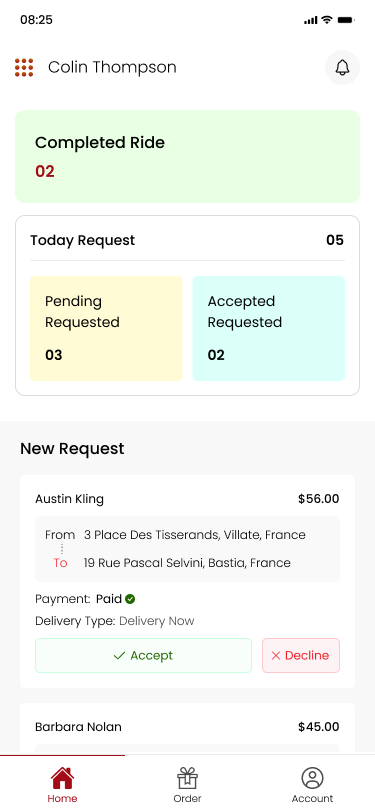Open the dotted grid menu icon
The width and height of the screenshot is (375, 812).
click(24, 68)
